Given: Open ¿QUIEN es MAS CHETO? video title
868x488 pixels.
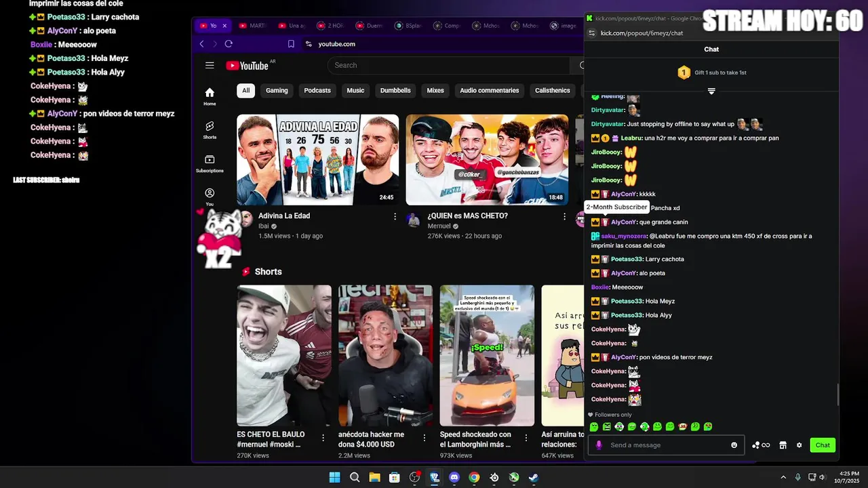Looking at the screenshot, I should click(468, 216).
